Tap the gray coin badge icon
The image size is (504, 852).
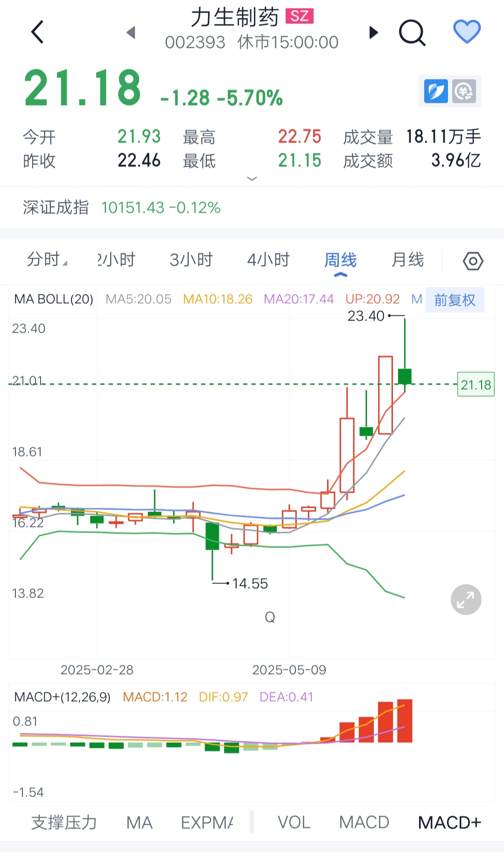click(464, 91)
